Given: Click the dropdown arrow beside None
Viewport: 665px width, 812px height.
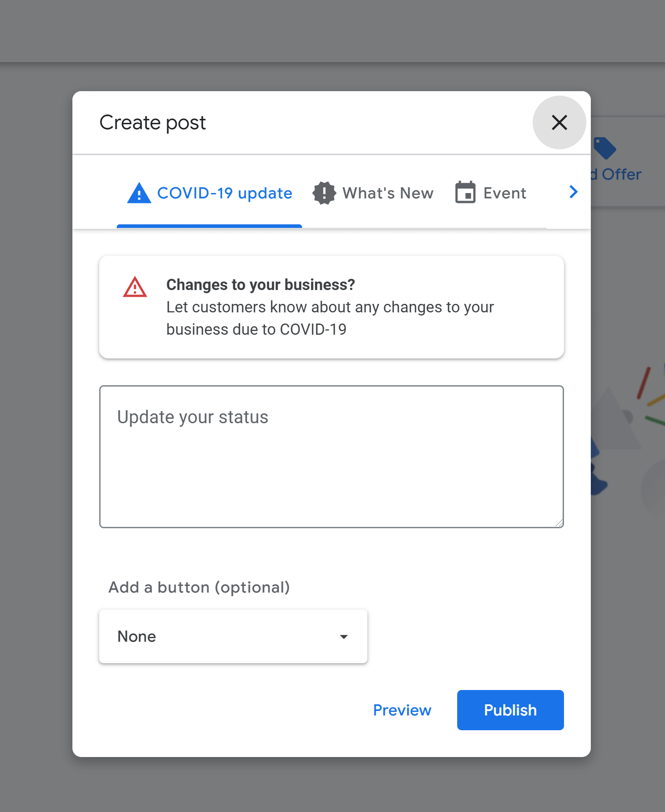Looking at the screenshot, I should 344,637.
